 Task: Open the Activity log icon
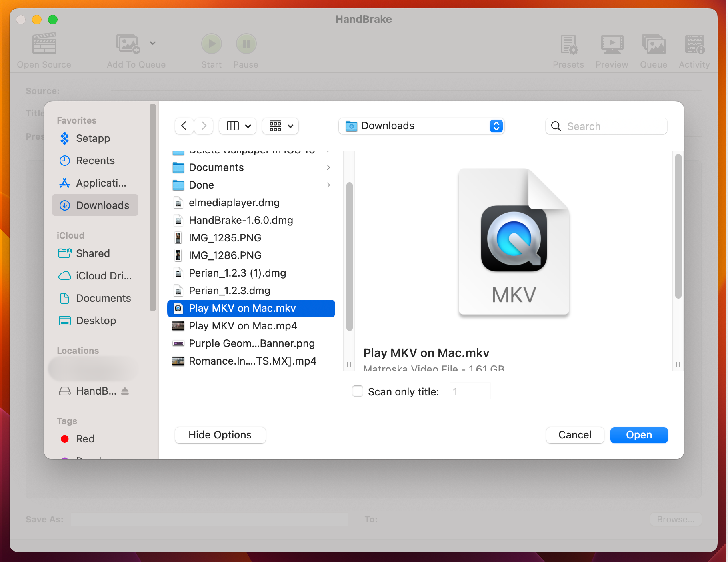[694, 44]
